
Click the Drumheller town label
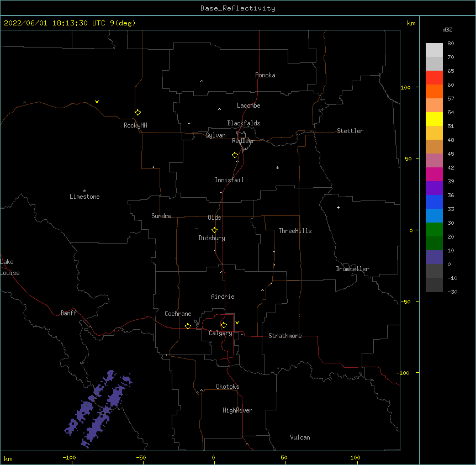click(x=352, y=269)
